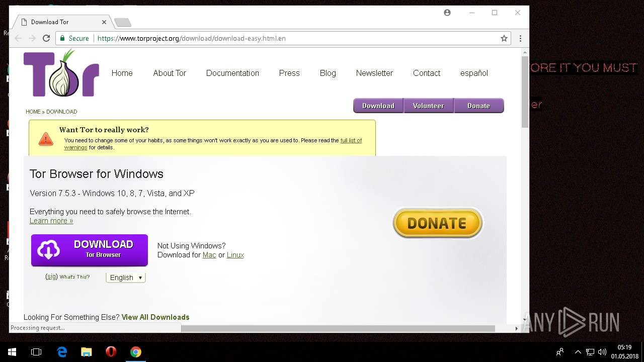This screenshot has width=644, height=362.
Task: Launch Microsoft Edge from the taskbar
Action: (62, 352)
